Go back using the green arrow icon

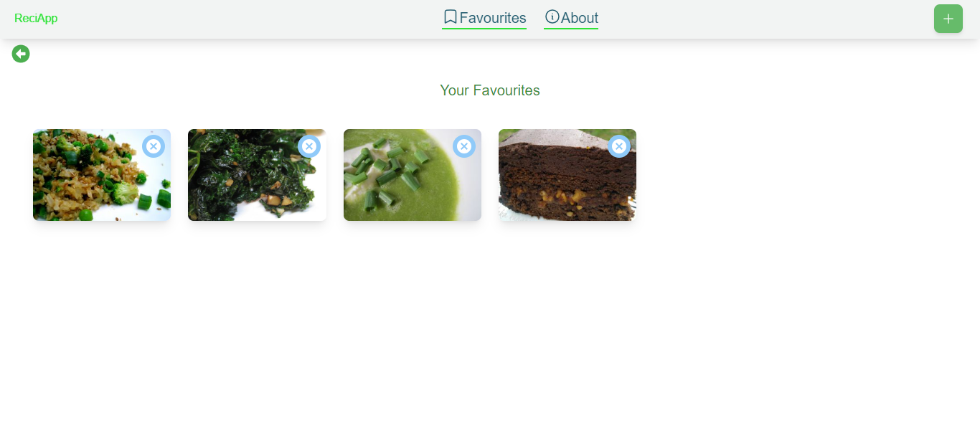tap(21, 54)
